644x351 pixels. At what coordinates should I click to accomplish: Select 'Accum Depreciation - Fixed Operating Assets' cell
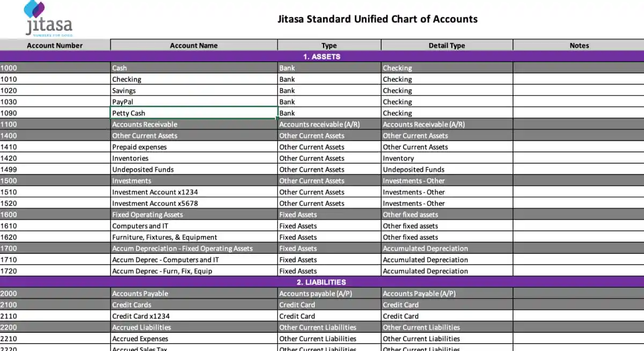pyautogui.click(x=194, y=248)
